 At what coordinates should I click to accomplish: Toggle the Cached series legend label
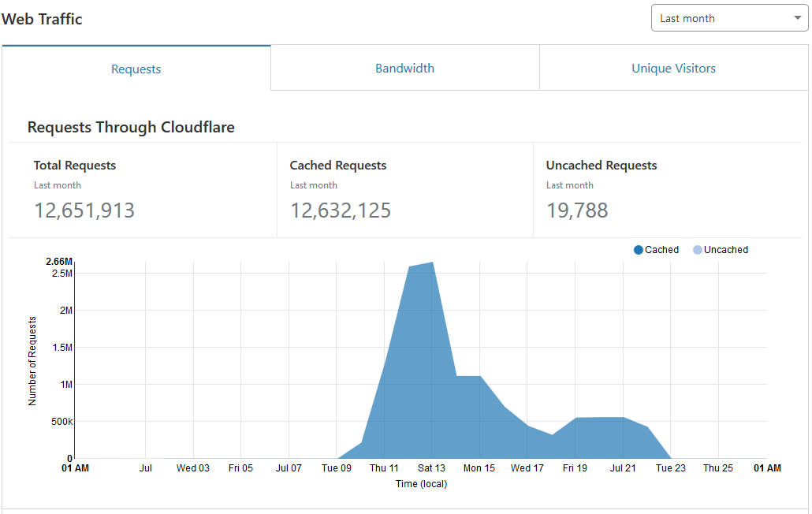click(x=661, y=250)
